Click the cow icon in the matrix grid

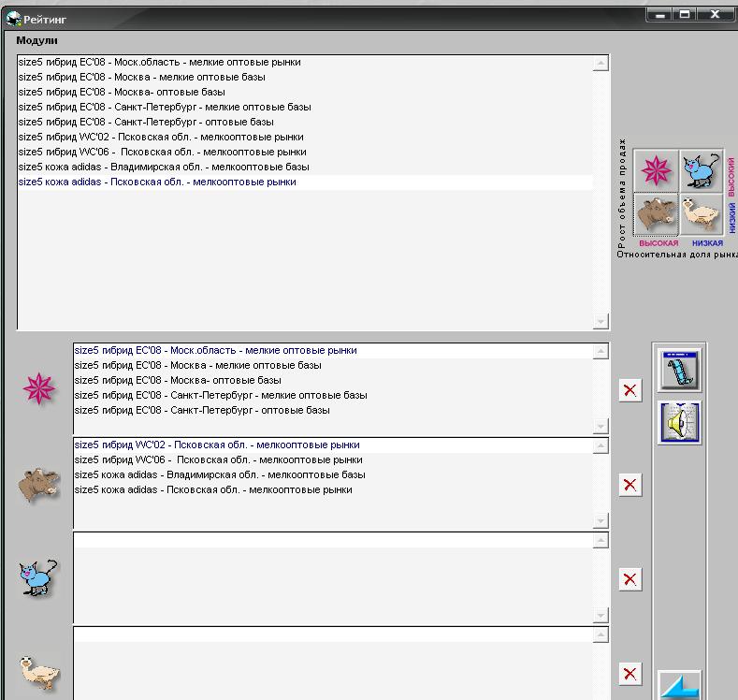point(656,214)
